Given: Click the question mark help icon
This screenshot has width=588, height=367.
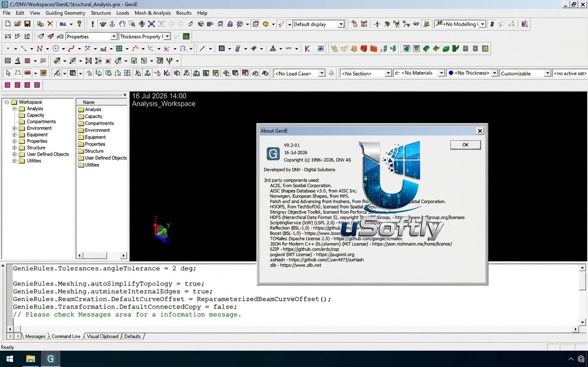Looking at the screenshot, I should [x=80, y=24].
